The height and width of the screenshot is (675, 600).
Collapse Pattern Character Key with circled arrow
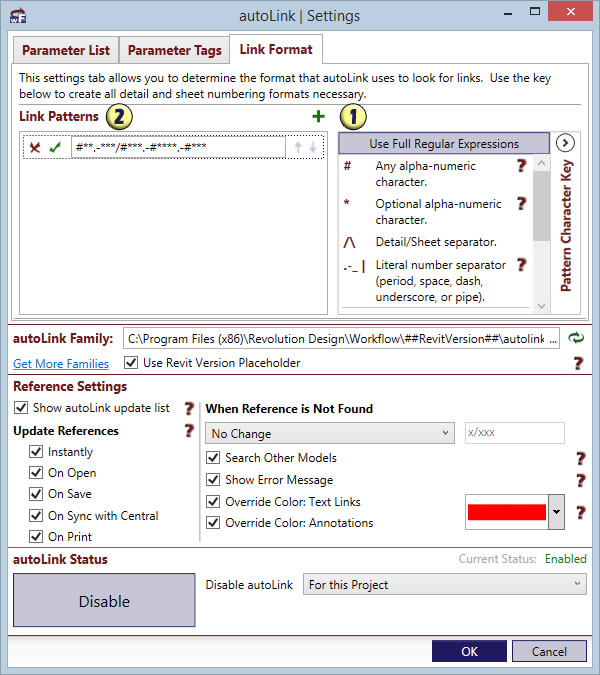click(565, 143)
